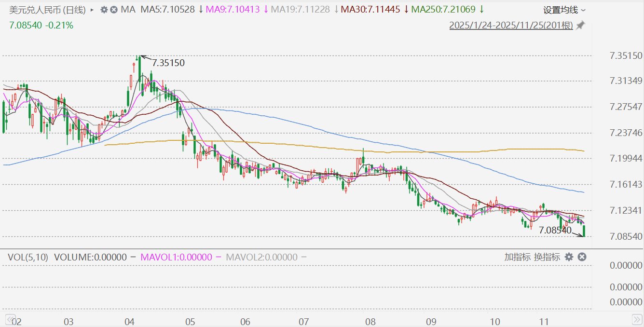
Task: Click 换指标 to switch indicator
Action: click(x=547, y=257)
